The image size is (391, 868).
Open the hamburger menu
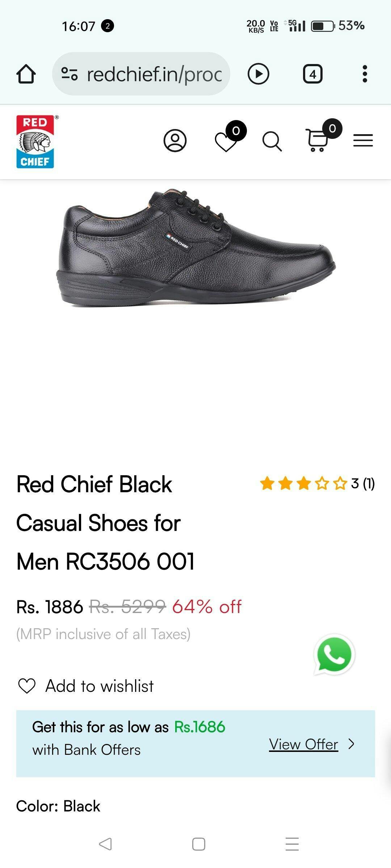click(x=363, y=140)
